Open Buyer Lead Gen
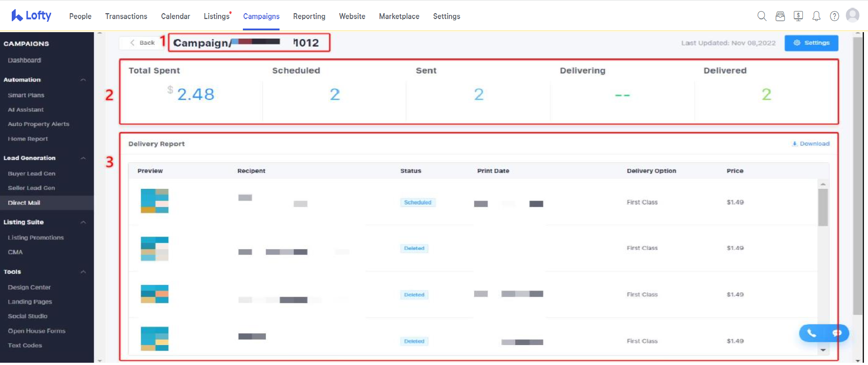This screenshot has width=868, height=365. (31, 173)
